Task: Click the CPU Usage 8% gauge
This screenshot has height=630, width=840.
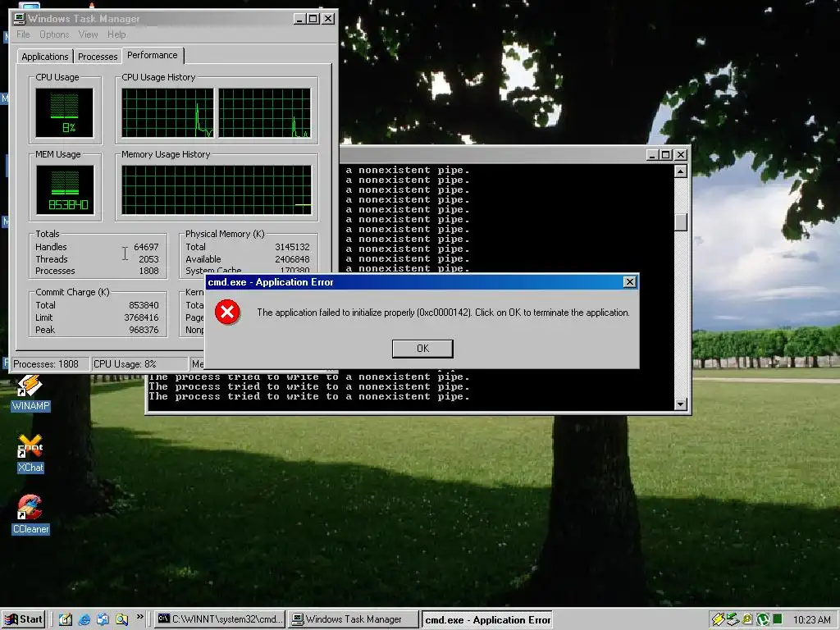Action: click(64, 113)
